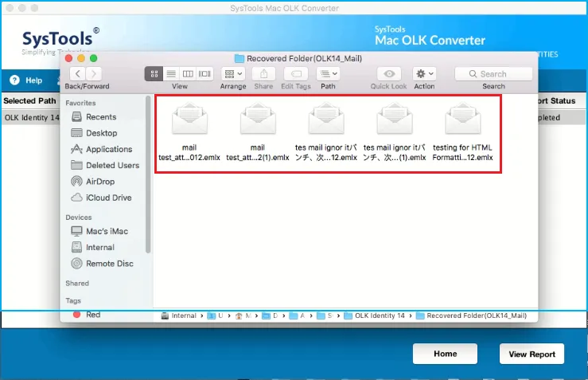Screen dimensions: 588x380
Task: Close the Finder window with red button
Action: (68, 58)
